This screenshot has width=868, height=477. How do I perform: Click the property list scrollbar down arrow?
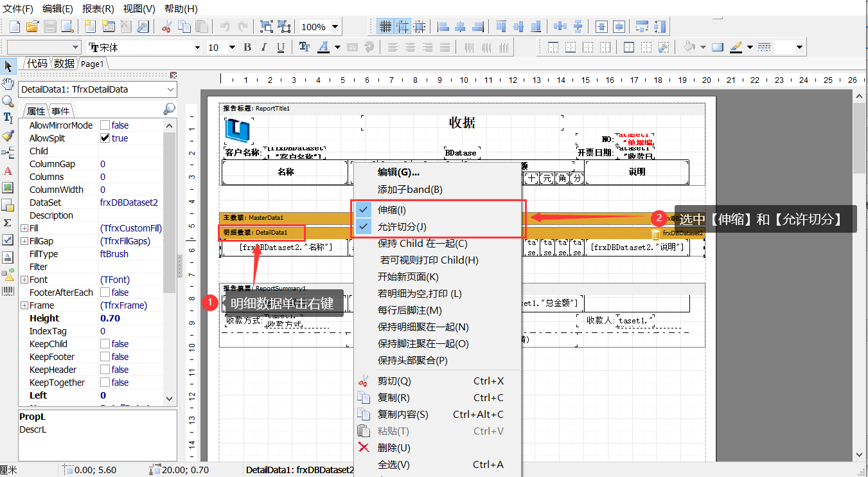click(170, 399)
